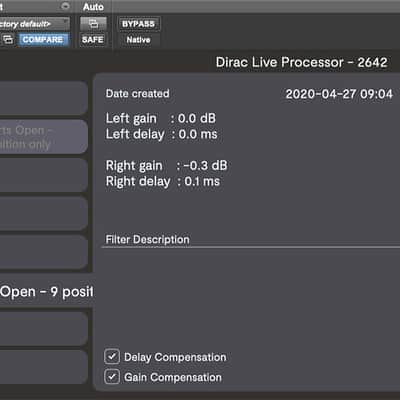The image size is (400, 400).
Task: Click the Left delay 0.0 ms value
Action: [x=198, y=134]
